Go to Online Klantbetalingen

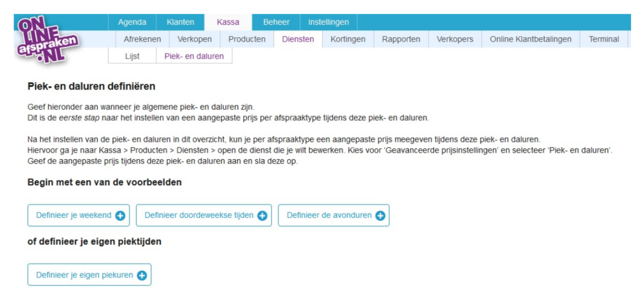point(531,39)
